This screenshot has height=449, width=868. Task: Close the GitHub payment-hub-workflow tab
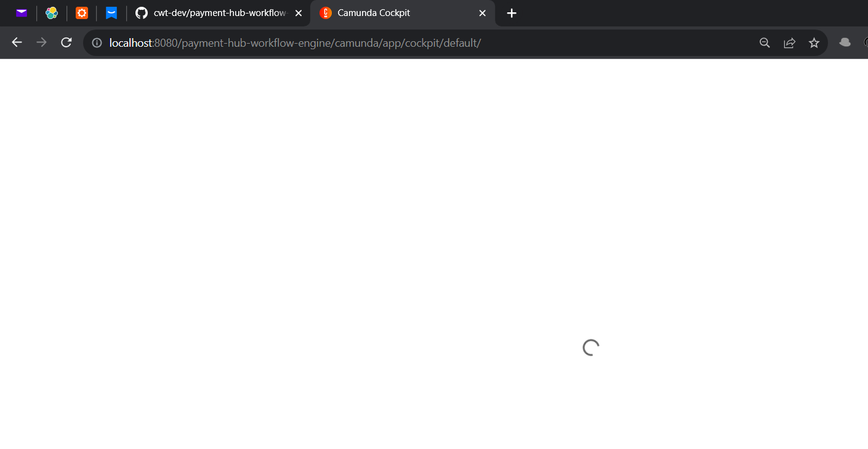tap(299, 13)
